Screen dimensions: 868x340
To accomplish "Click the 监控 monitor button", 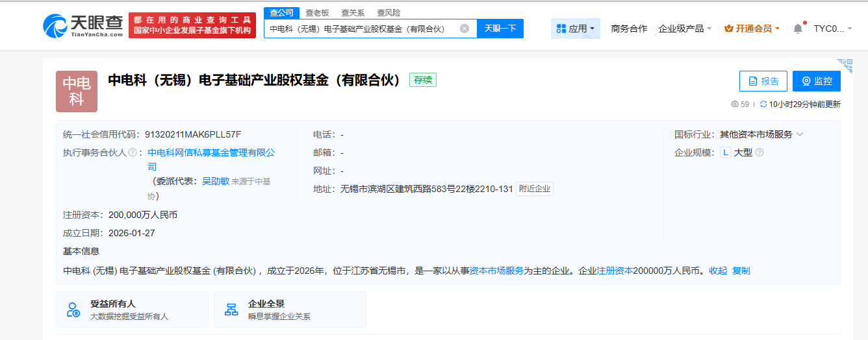I will (x=817, y=81).
